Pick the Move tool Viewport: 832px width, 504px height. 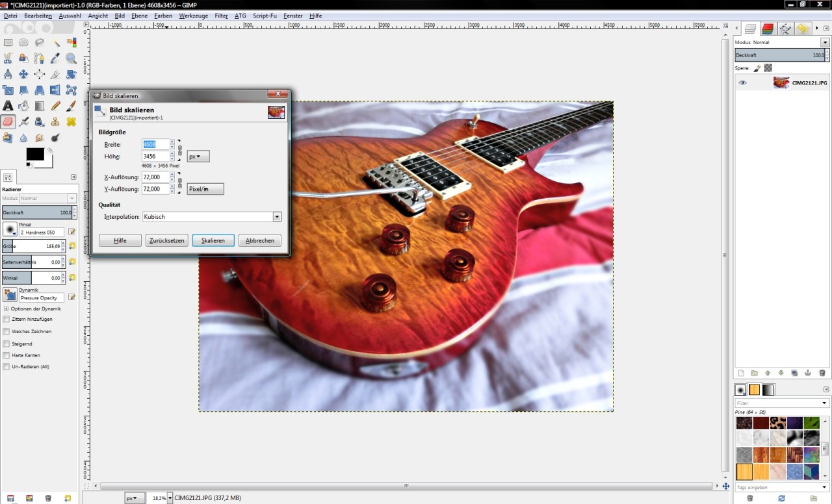coord(23,74)
